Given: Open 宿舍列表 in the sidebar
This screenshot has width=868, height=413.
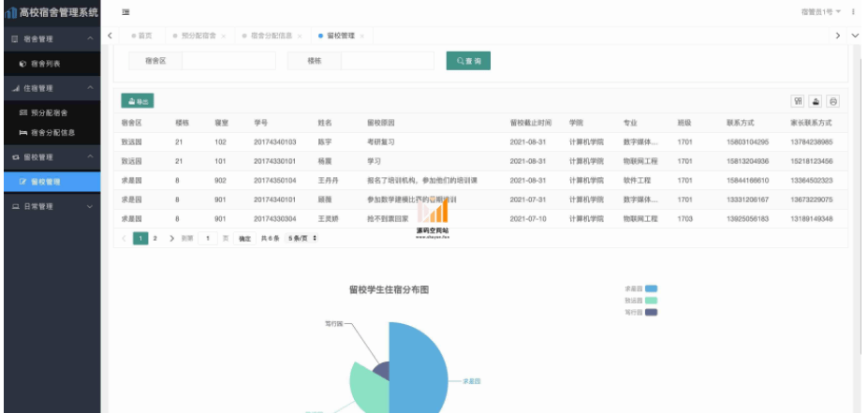Looking at the screenshot, I should coord(52,64).
